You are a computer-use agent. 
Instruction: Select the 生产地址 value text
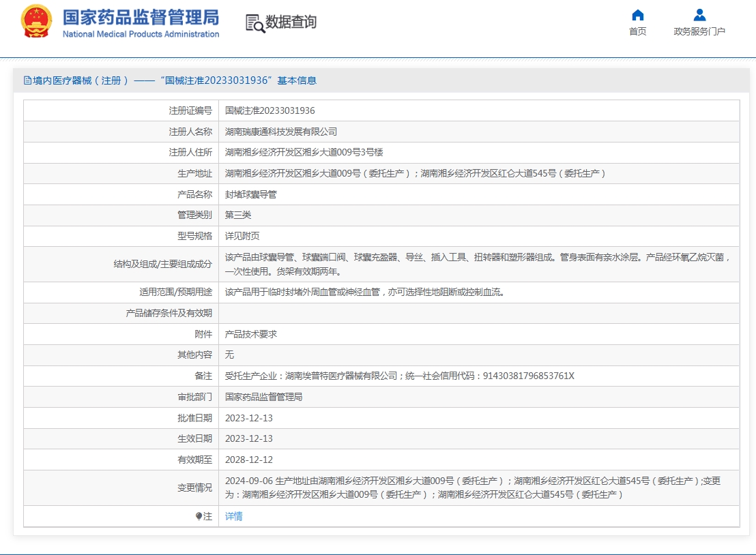(415, 173)
